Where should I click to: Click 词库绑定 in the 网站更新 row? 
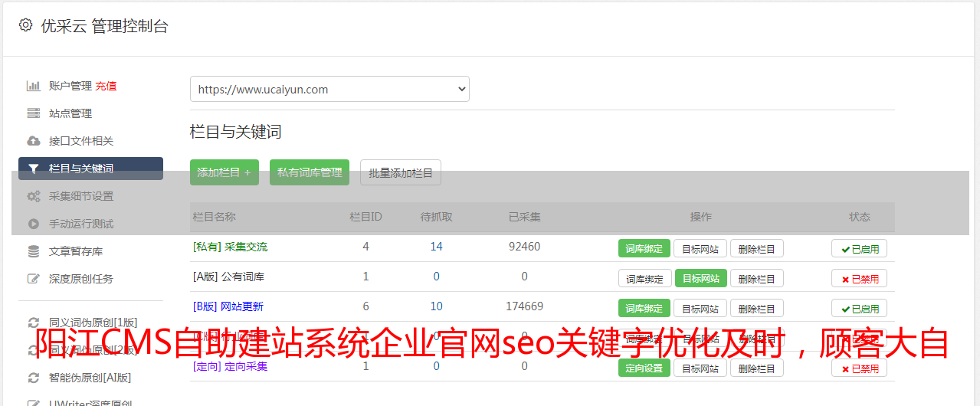[x=644, y=308]
